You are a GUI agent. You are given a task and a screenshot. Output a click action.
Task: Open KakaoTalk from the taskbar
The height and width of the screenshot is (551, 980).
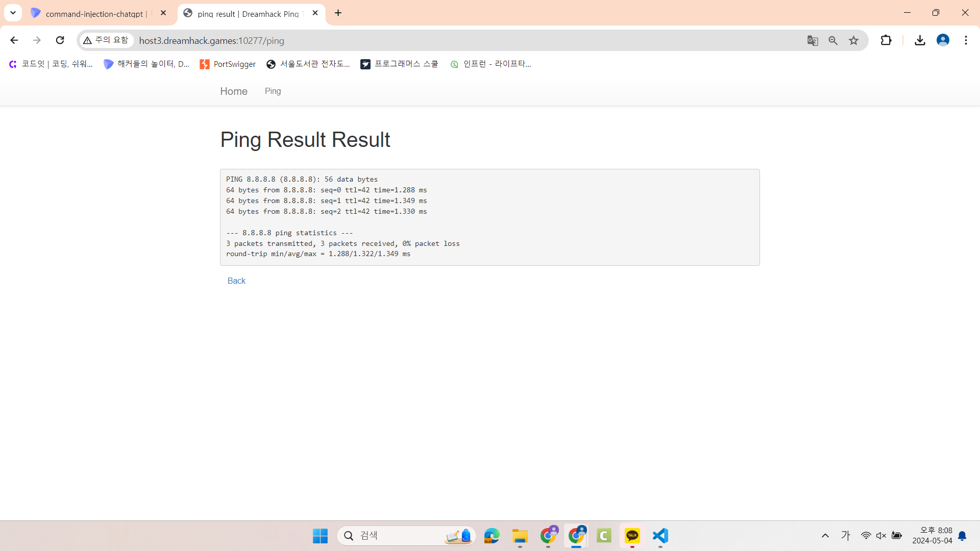632,536
